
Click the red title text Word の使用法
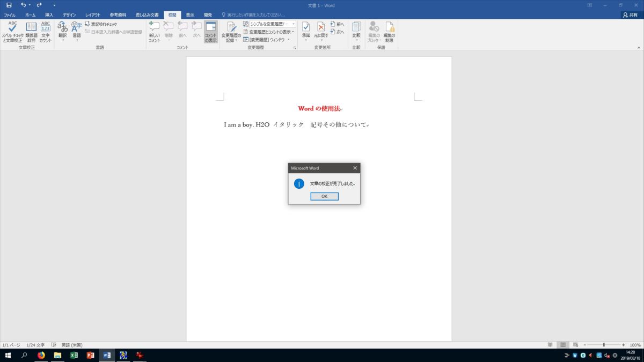[319, 109]
